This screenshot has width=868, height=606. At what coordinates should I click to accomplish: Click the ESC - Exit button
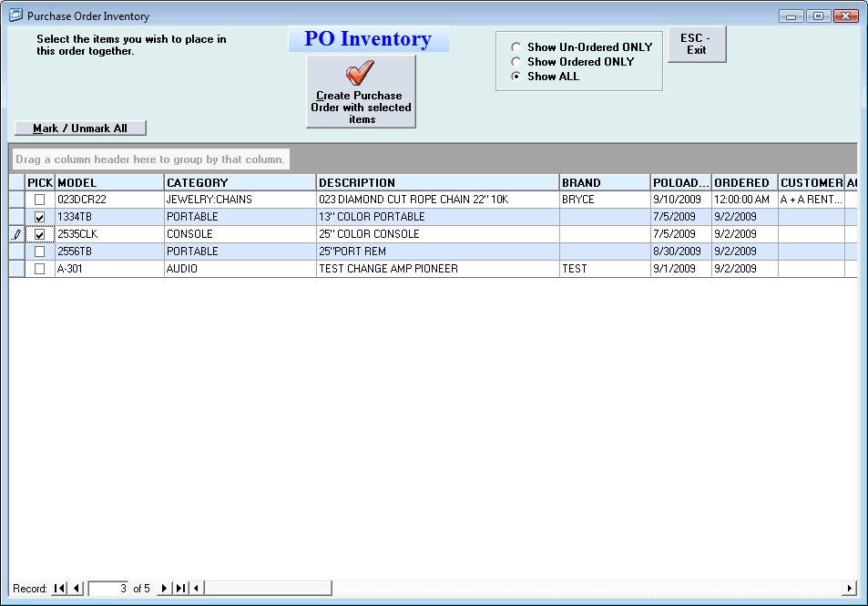pos(696,45)
